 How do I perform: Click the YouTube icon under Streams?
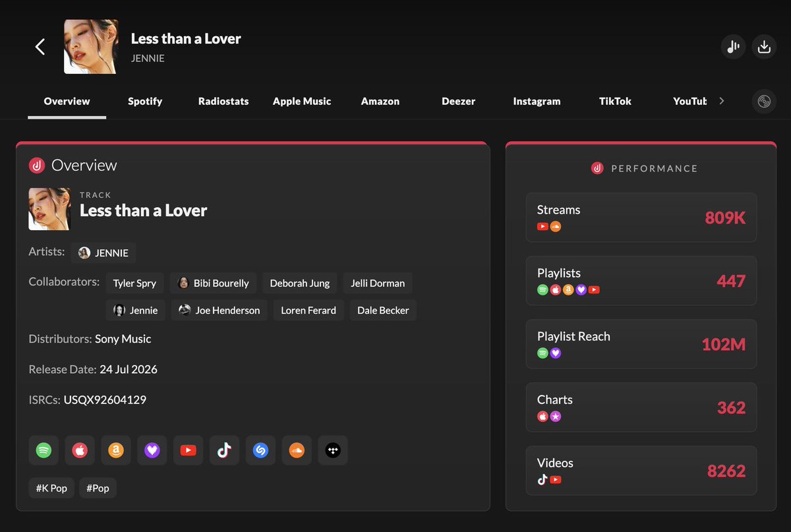pyautogui.click(x=542, y=226)
